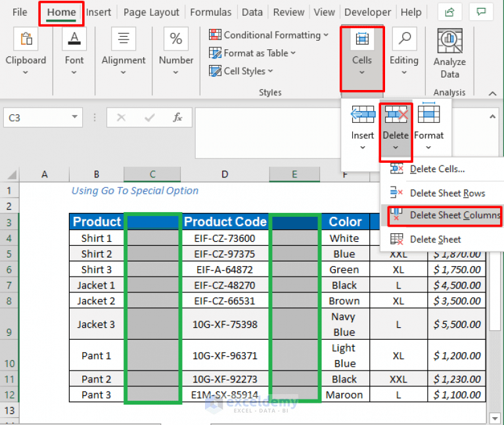The width and height of the screenshot is (504, 425).
Task: Select the cell reading EIF-CZ-73600
Action: 225,238
